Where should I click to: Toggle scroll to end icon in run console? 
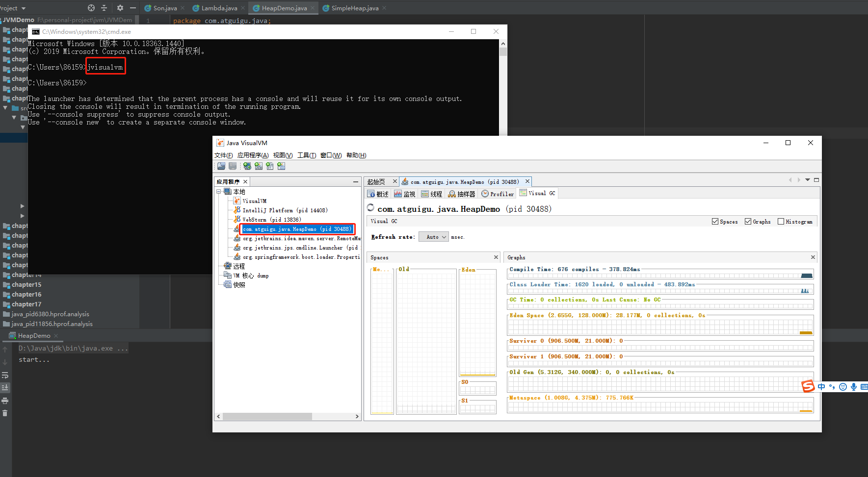(x=5, y=387)
